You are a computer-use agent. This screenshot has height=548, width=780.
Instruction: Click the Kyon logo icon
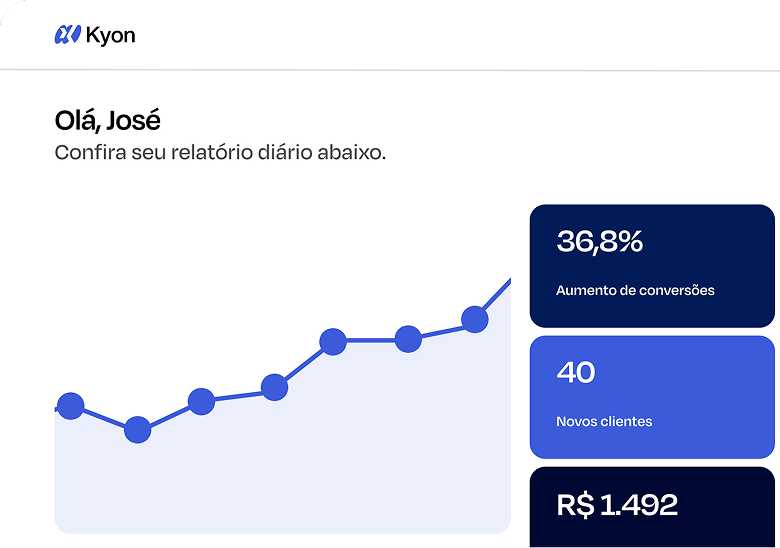point(68,35)
